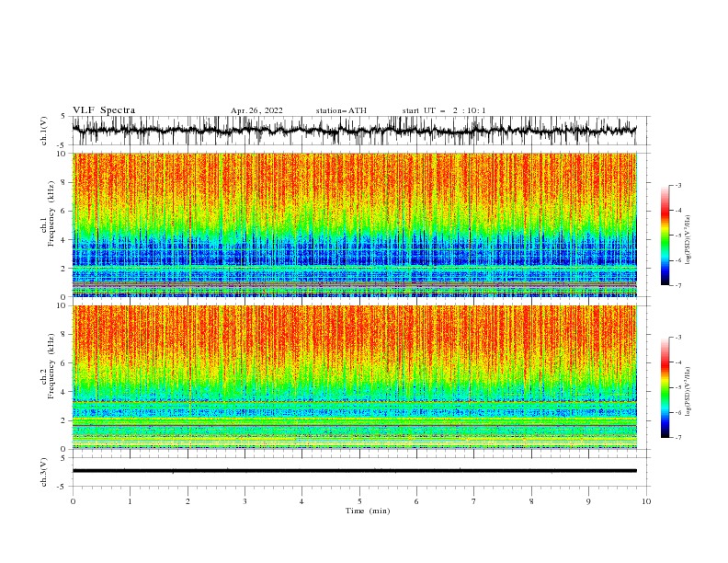728x563 pixels.
Task: Click time axis tick label "7"
Action: point(474,501)
